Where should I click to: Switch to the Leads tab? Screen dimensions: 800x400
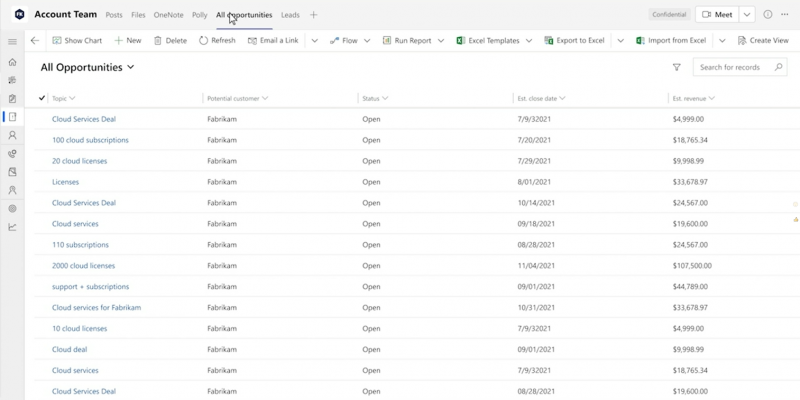pos(290,15)
